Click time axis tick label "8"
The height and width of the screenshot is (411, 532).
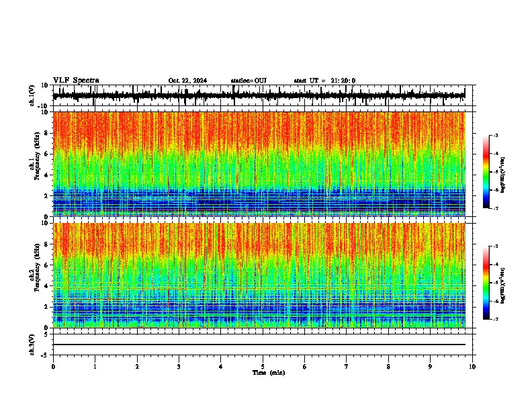pyautogui.click(x=388, y=367)
